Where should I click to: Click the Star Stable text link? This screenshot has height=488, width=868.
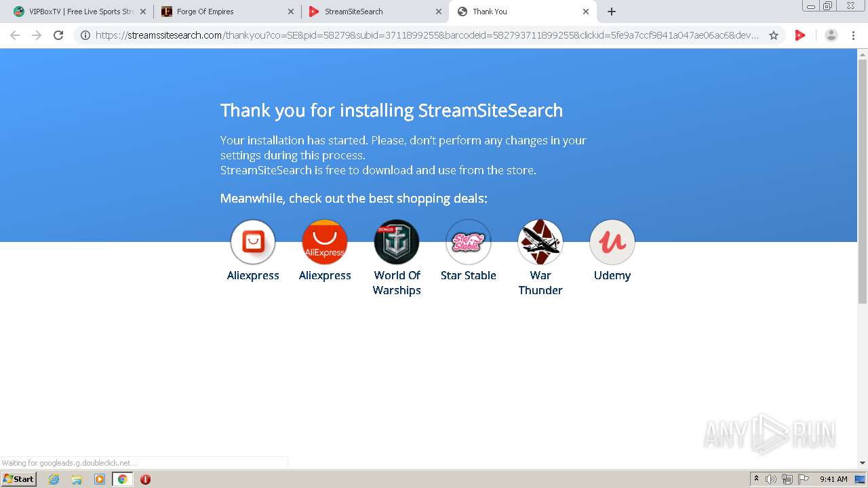[469, 275]
